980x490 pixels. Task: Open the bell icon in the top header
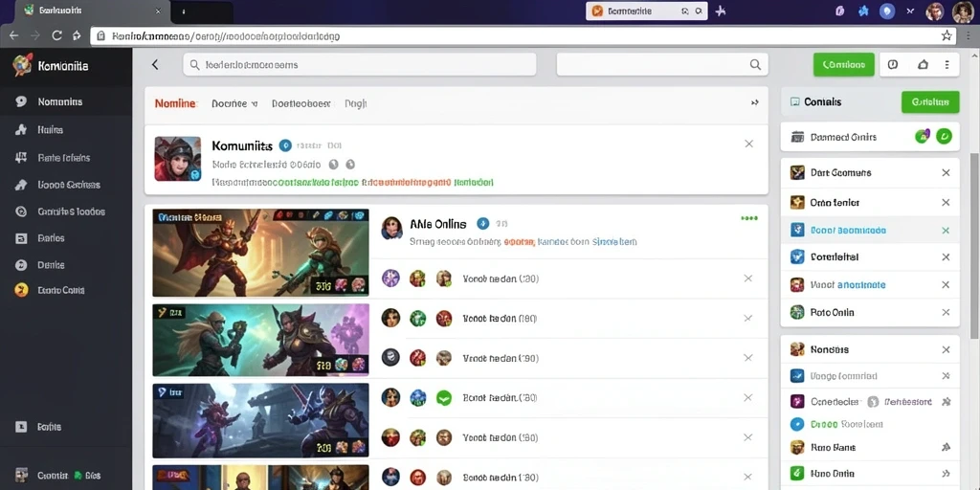[x=924, y=64]
